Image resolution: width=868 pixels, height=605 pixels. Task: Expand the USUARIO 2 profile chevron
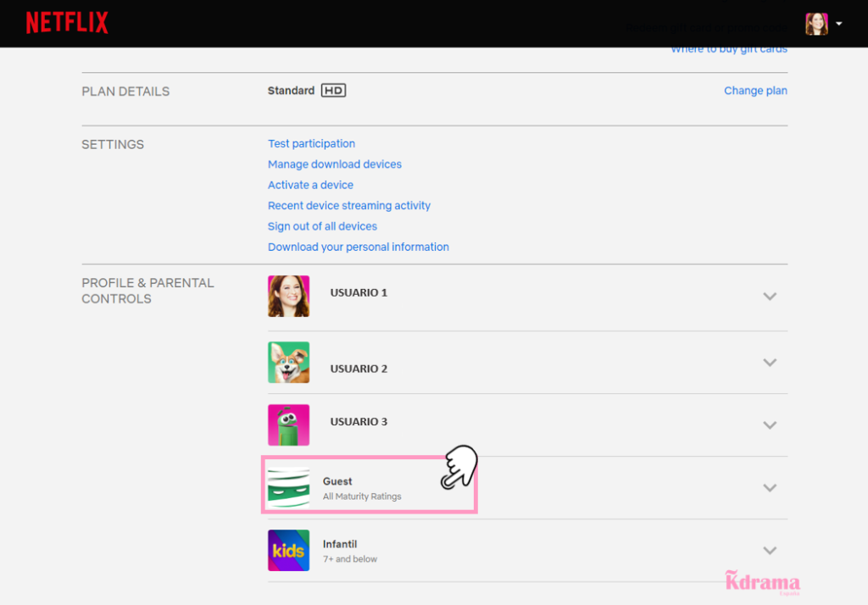click(x=770, y=362)
